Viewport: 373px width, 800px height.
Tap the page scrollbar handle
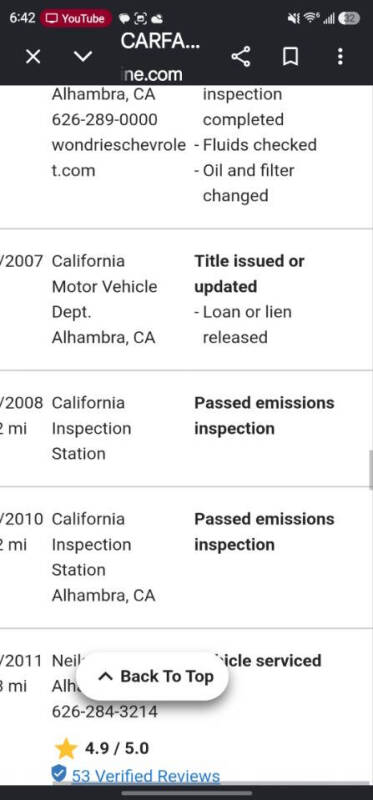(370, 469)
